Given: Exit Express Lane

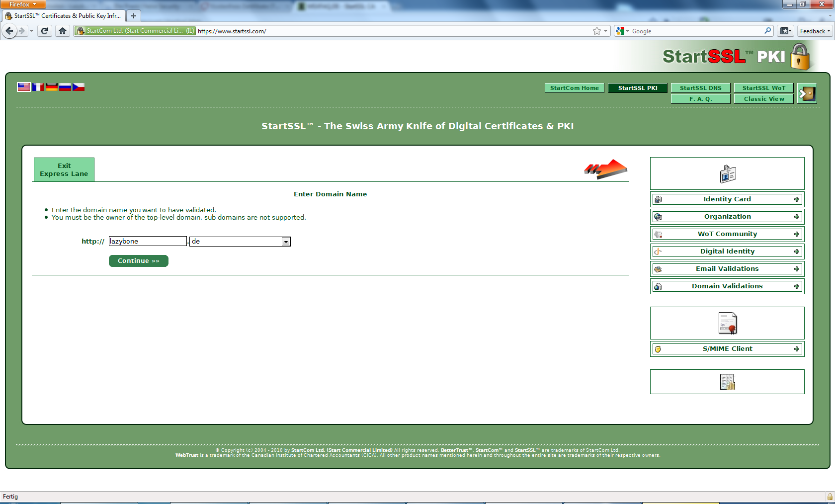Looking at the screenshot, I should click(x=64, y=169).
